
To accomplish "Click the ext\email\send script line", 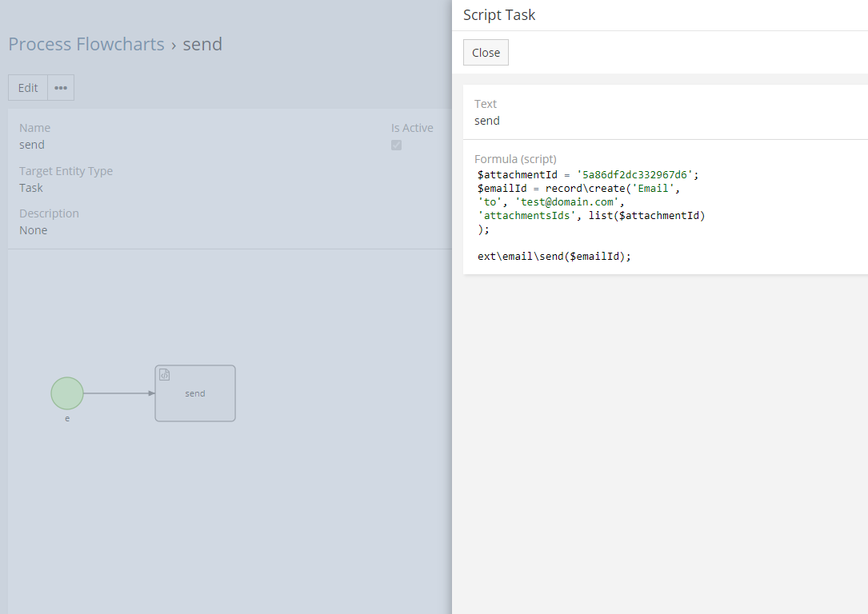I will pos(554,257).
